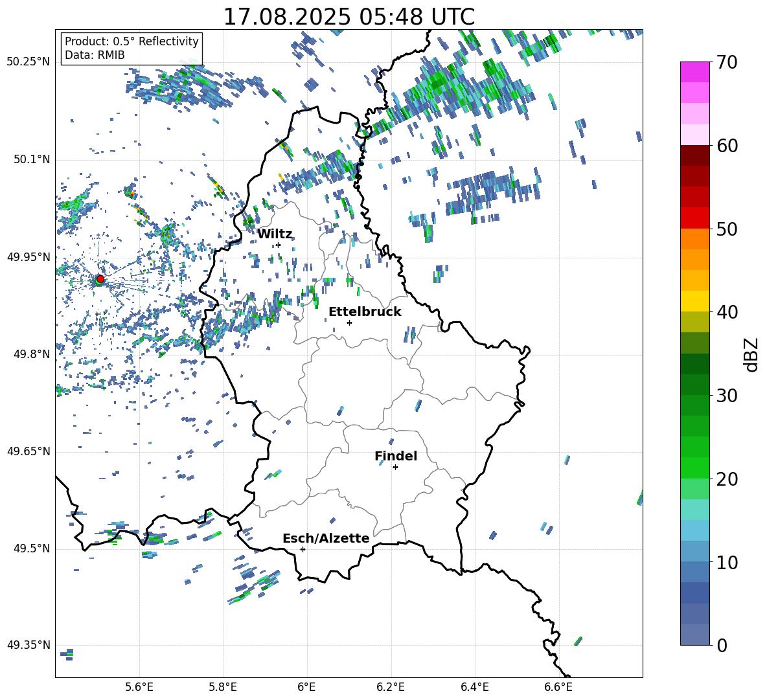Click the red radar site marker
This screenshot has width=767, height=700.
100,279
